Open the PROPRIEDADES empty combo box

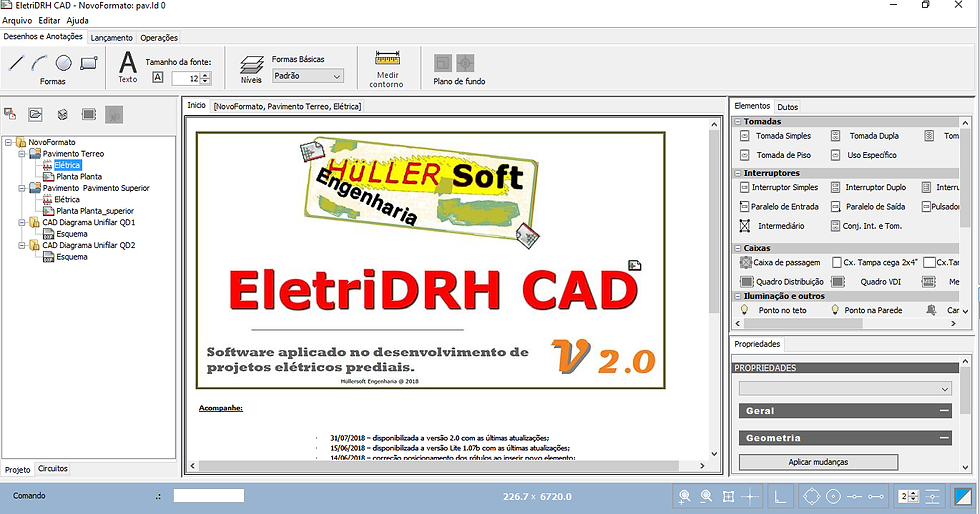tap(845, 388)
